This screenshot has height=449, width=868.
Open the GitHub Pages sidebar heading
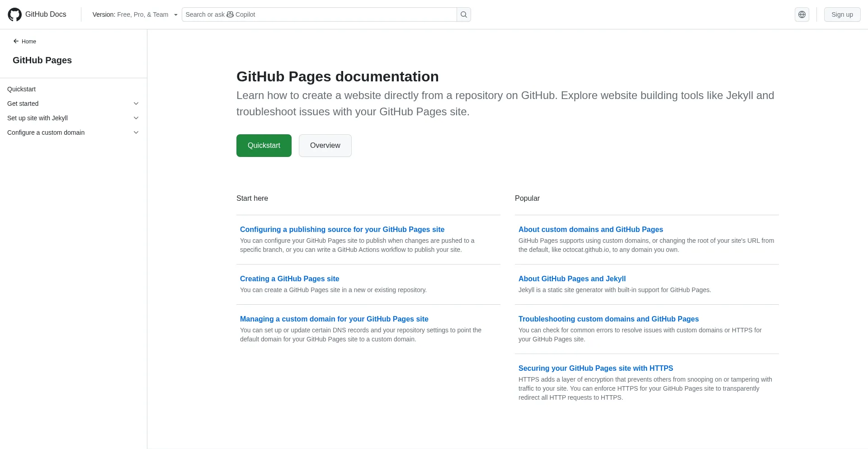[x=42, y=60]
